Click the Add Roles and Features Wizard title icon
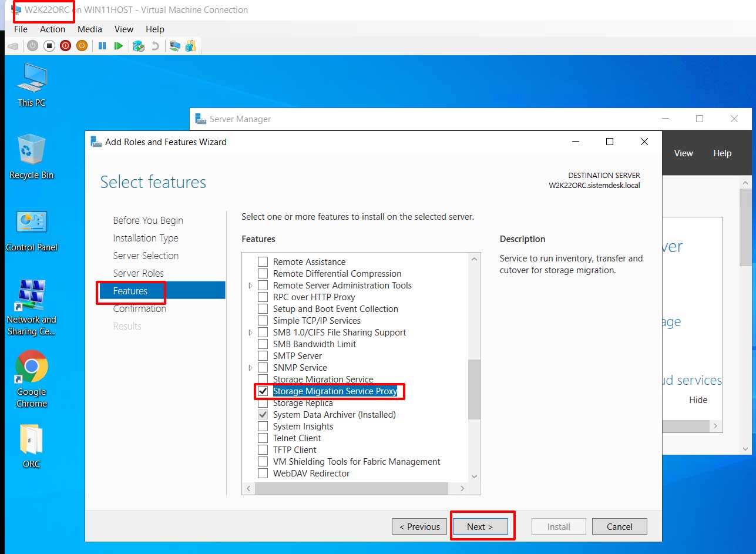 (x=95, y=142)
